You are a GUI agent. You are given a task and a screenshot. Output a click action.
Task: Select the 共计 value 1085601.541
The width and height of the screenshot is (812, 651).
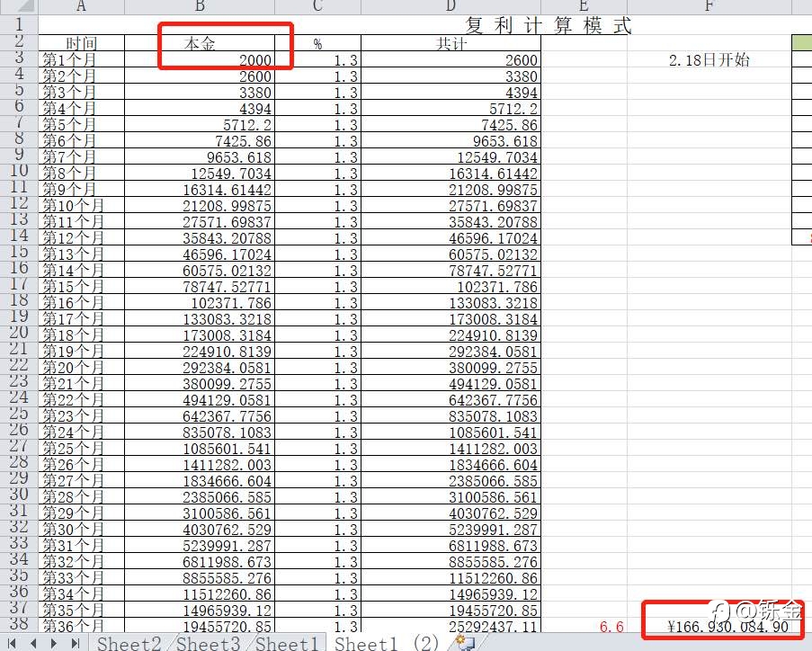pyautogui.click(x=451, y=432)
